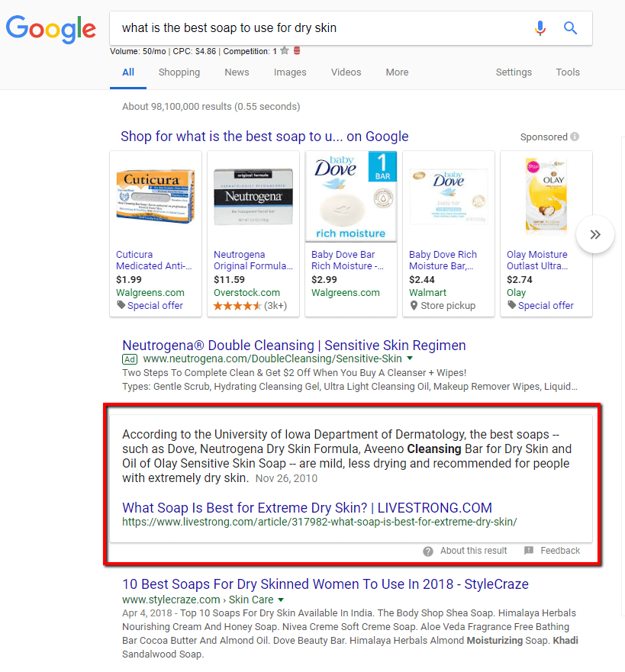Click the tag icon on the Olay card

[512, 304]
